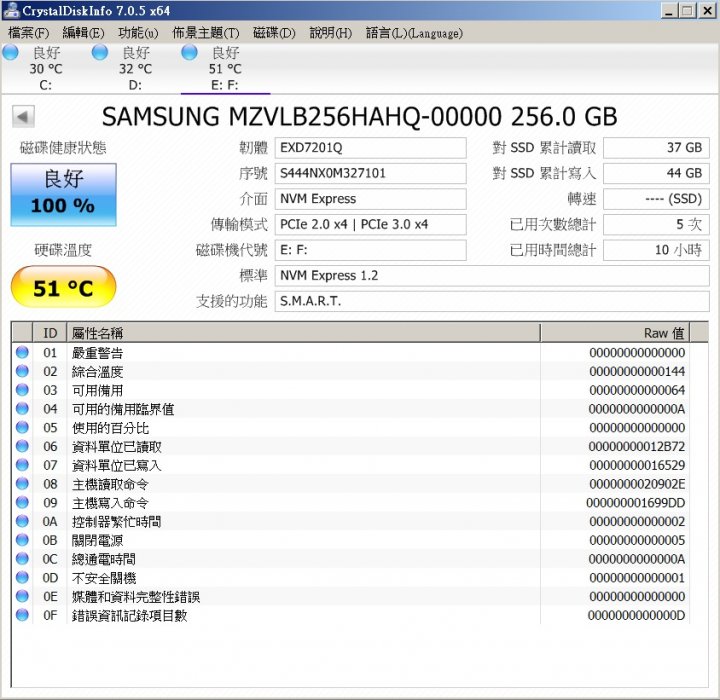Click the drive letter field E: F:
Image resolution: width=720 pixels, height=700 pixels.
(371, 250)
